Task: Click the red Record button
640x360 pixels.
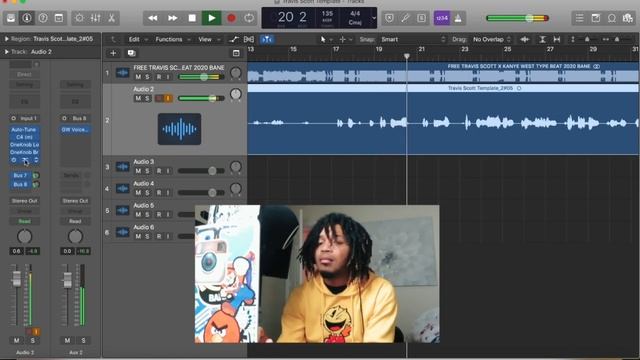Action: pos(231,18)
